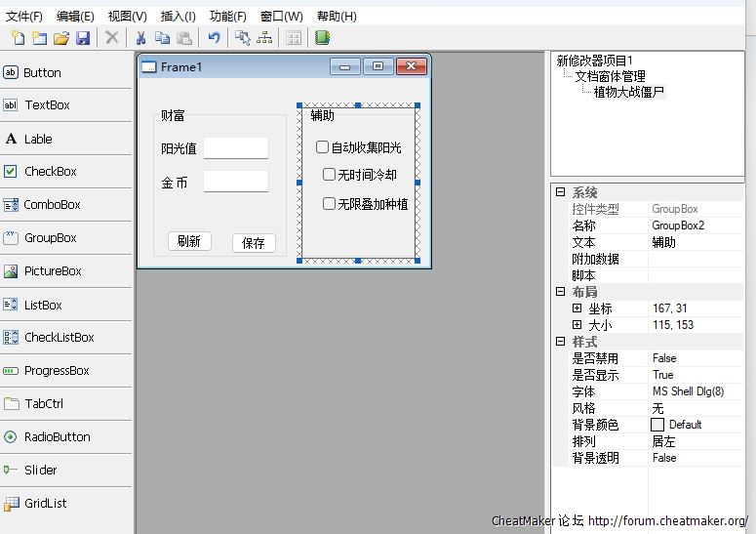Open the 插入(I) menu
The width and height of the screenshot is (756, 534).
click(x=178, y=17)
